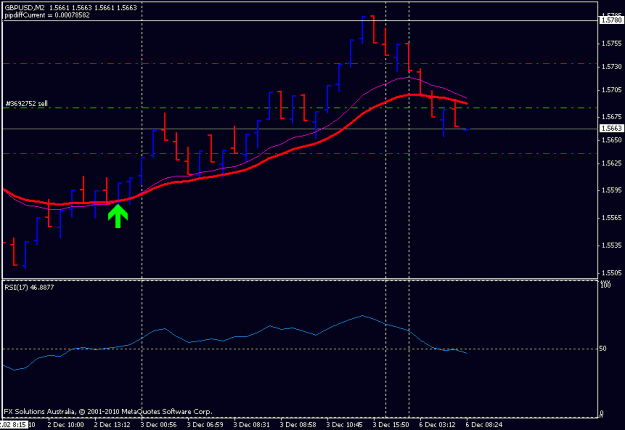Click the green up arrow buy signal
This screenshot has width=625, height=430.
(x=118, y=216)
